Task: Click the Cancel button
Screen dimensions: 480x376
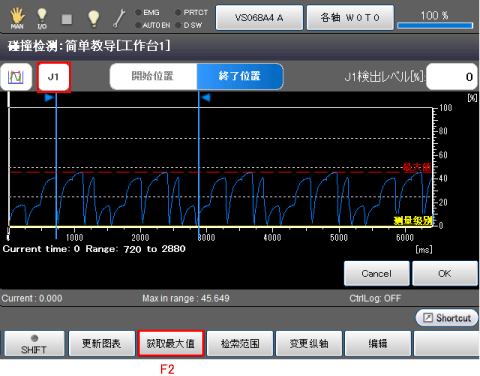Action: pos(377,274)
